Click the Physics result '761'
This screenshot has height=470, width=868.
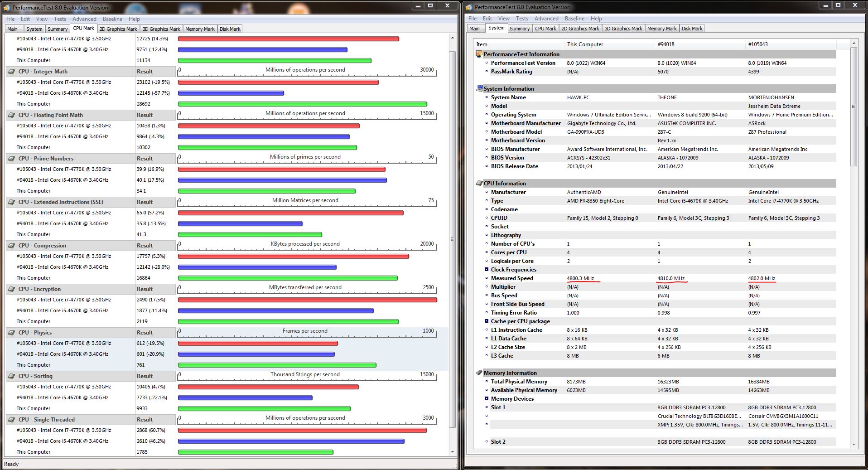pyautogui.click(x=140, y=365)
